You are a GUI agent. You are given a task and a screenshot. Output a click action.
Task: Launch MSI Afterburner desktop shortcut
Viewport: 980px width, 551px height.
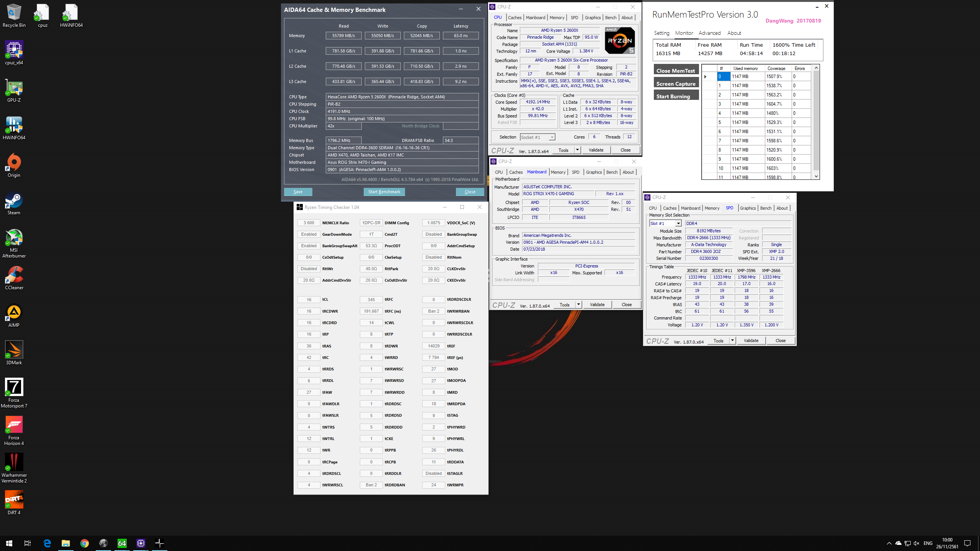point(14,243)
